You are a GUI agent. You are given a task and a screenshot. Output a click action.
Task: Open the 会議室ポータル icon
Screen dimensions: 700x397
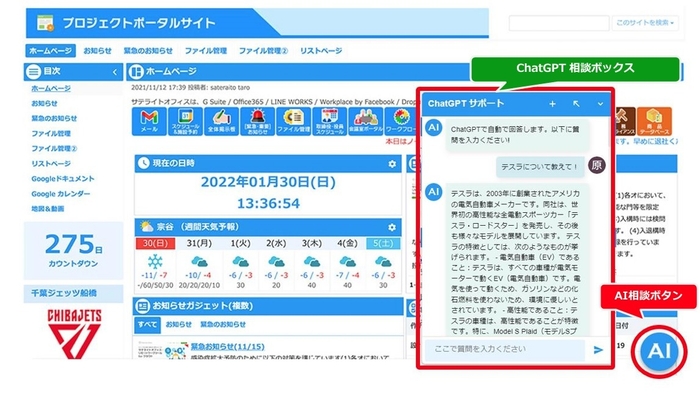coord(366,121)
